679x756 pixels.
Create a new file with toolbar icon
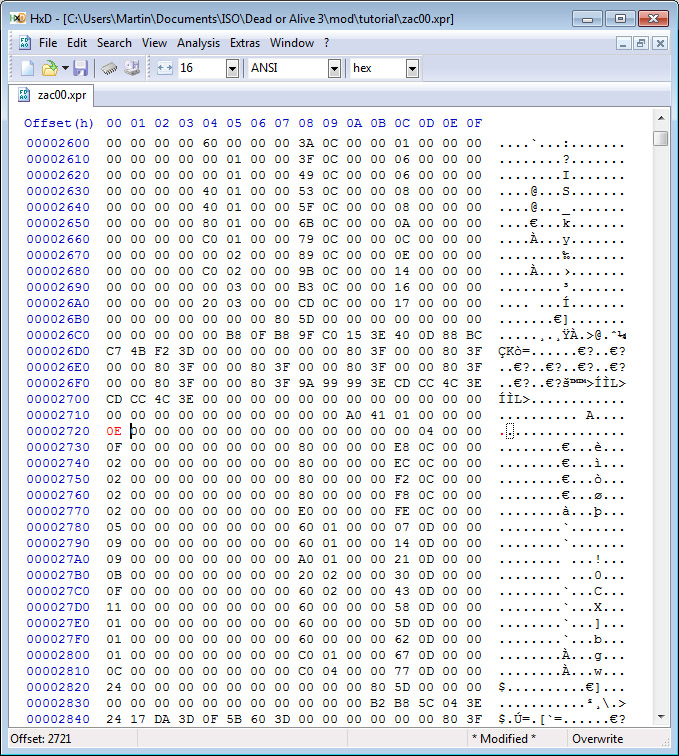point(27,68)
